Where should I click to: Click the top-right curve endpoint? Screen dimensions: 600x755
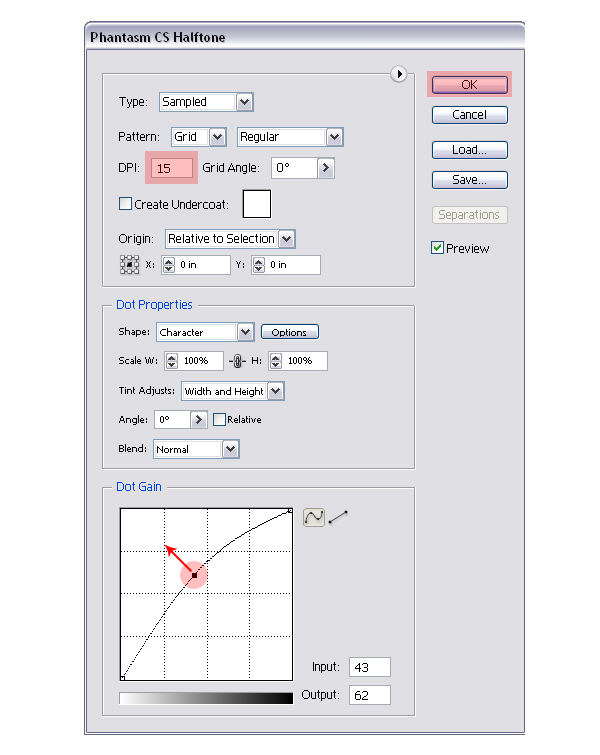290,510
